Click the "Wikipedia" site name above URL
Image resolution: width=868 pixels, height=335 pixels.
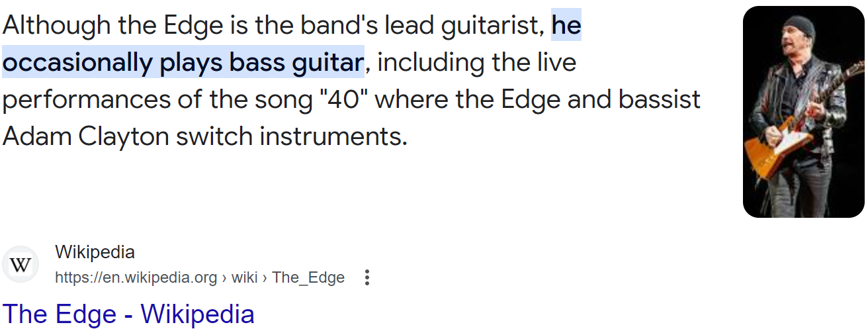95,252
